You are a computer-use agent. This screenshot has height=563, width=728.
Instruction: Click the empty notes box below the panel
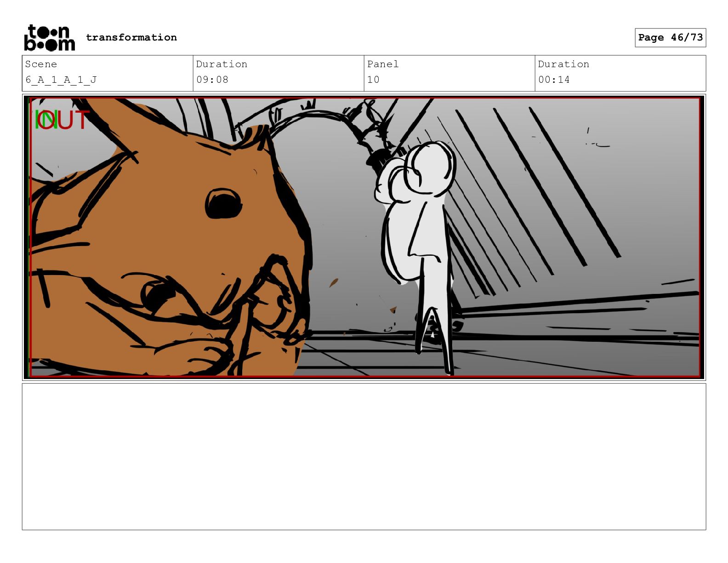[364, 457]
